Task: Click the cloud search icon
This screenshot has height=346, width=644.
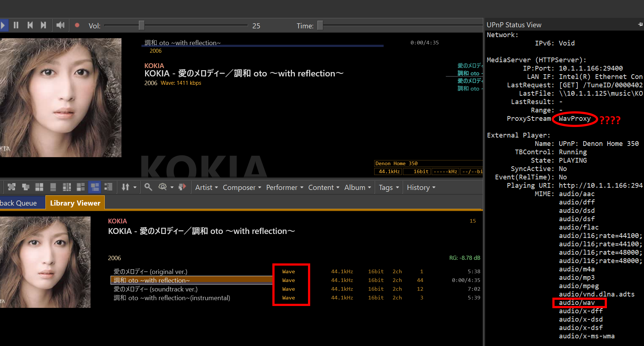Action: click(163, 187)
